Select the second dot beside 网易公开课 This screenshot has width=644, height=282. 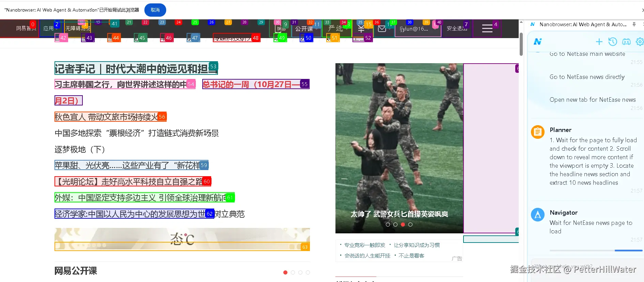click(293, 272)
